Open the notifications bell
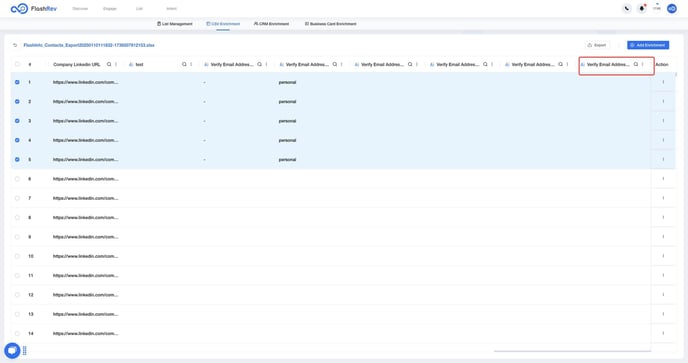This screenshot has height=363, width=688. click(x=641, y=8)
